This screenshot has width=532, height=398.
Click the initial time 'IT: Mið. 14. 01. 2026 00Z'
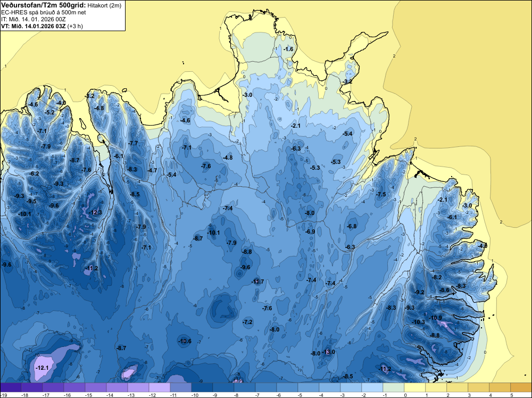coord(33,19)
